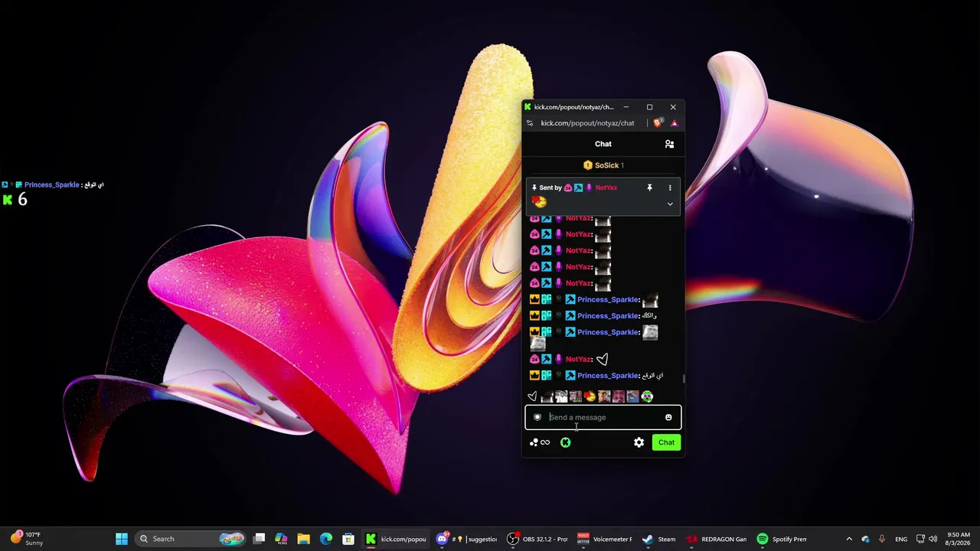
Task: Open Task View from taskbar
Action: (x=260, y=539)
